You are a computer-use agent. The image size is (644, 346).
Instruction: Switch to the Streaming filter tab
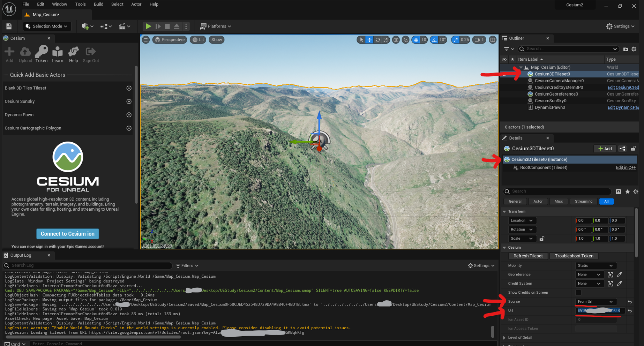tap(583, 201)
